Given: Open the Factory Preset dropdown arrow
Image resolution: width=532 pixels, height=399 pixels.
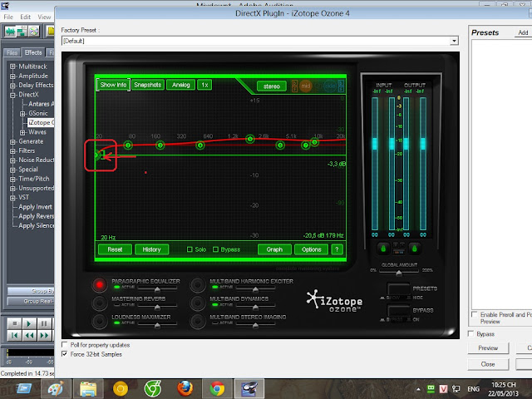Looking at the screenshot, I should (454, 41).
